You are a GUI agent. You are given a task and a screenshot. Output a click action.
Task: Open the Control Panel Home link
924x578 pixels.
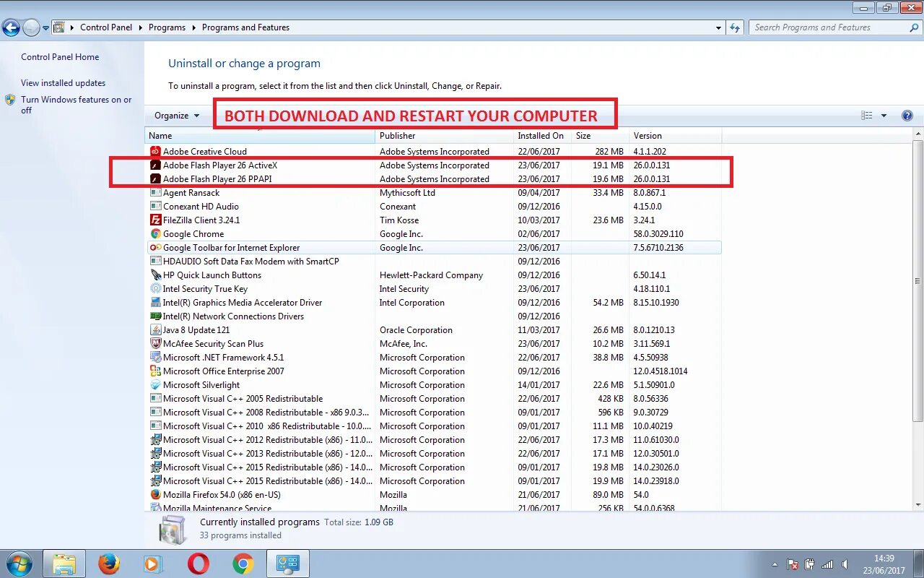pyautogui.click(x=60, y=57)
